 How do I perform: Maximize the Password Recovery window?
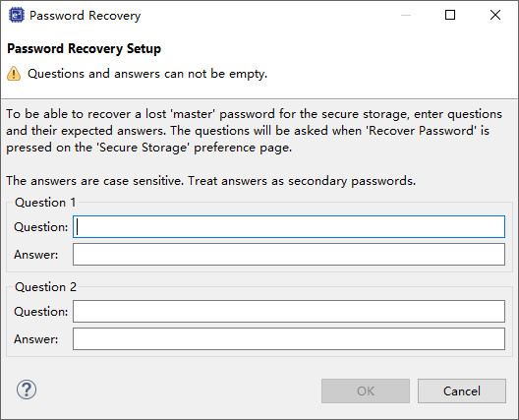click(450, 15)
